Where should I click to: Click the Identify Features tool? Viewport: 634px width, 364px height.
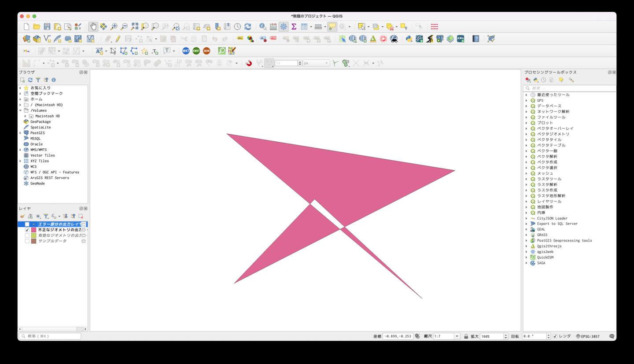pyautogui.click(x=263, y=27)
